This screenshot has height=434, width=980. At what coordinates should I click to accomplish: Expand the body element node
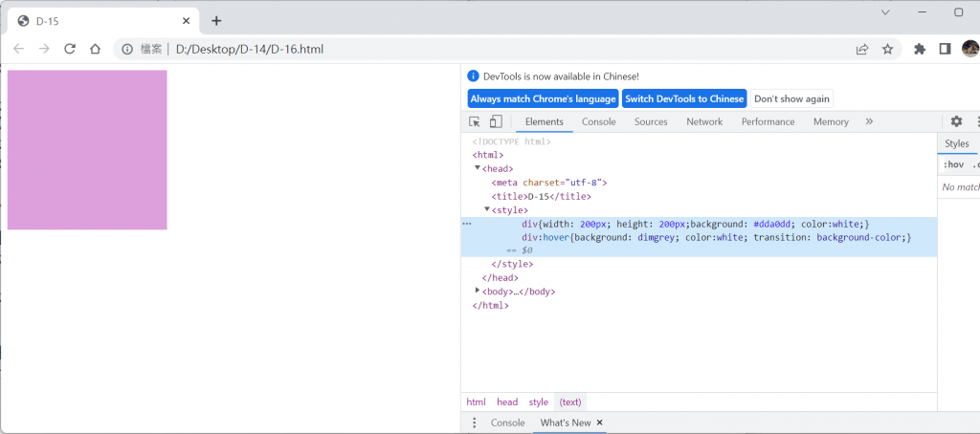(478, 291)
